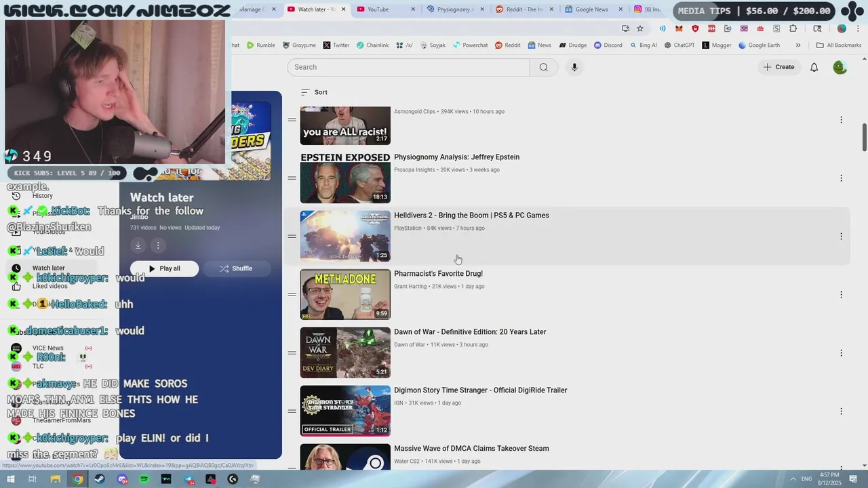The width and height of the screenshot is (868, 488).
Task: Click the search magnifier button
Action: tap(543, 67)
